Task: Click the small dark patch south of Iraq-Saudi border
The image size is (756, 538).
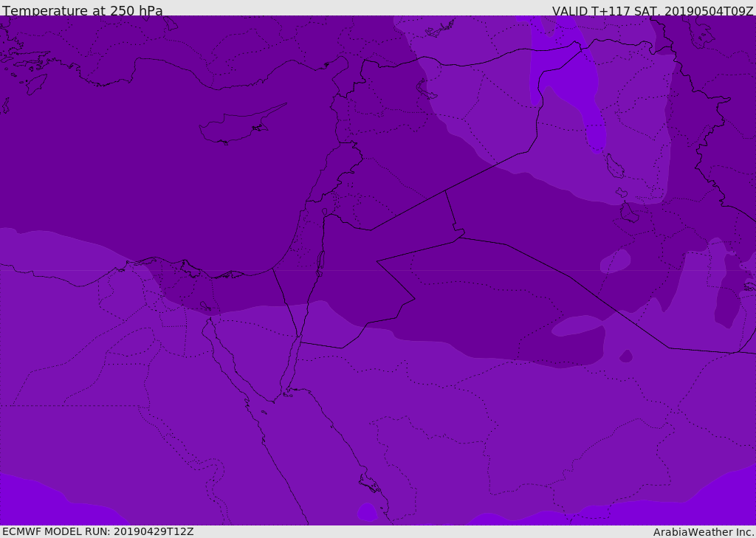Action: [625, 356]
